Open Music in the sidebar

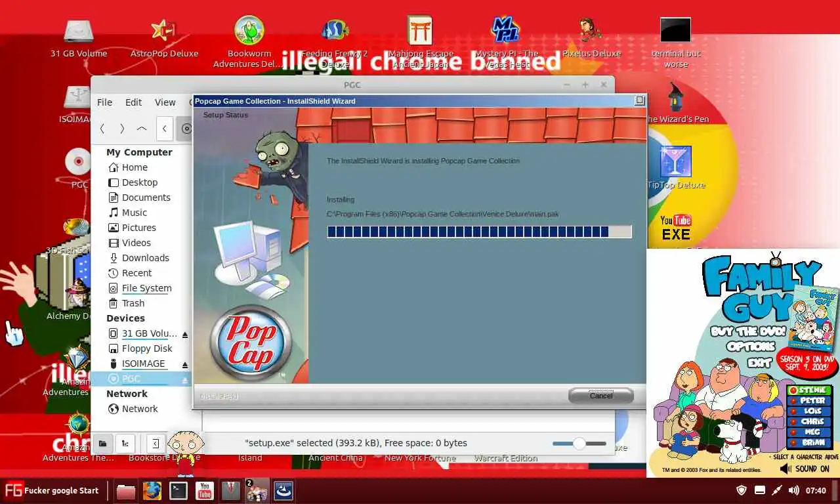click(x=134, y=213)
